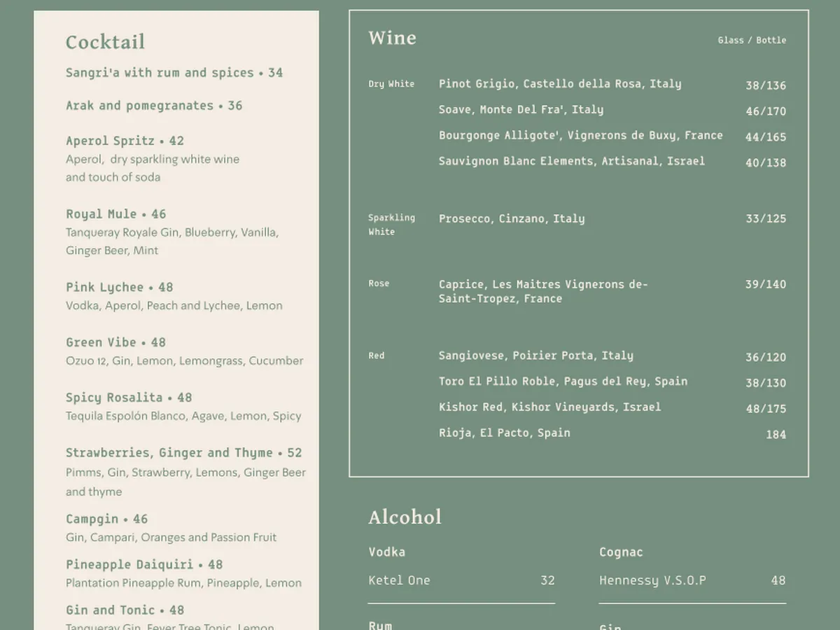Image resolution: width=840 pixels, height=630 pixels.
Task: Select the Prosecco, Cinzano sparkling wine
Action: pyautogui.click(x=511, y=219)
